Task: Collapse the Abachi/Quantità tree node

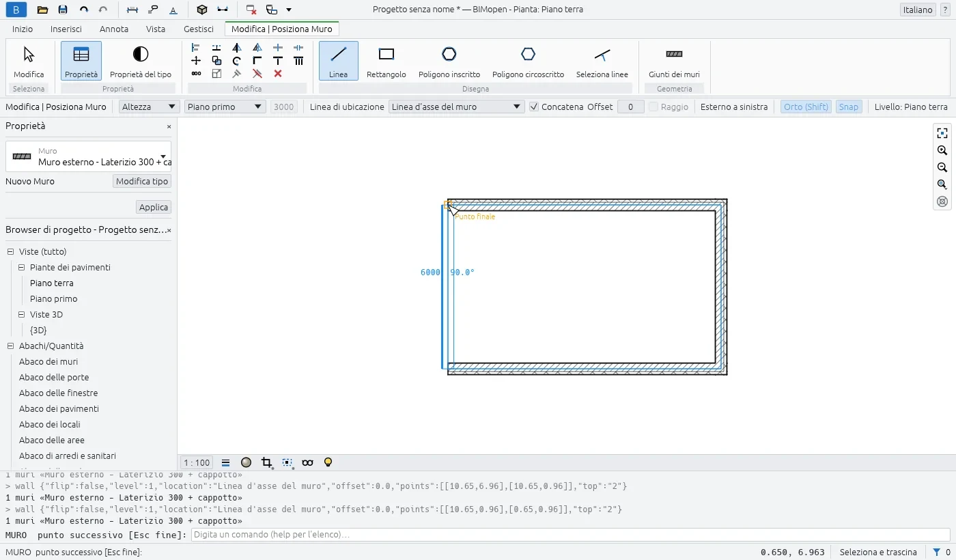Action: click(11, 346)
